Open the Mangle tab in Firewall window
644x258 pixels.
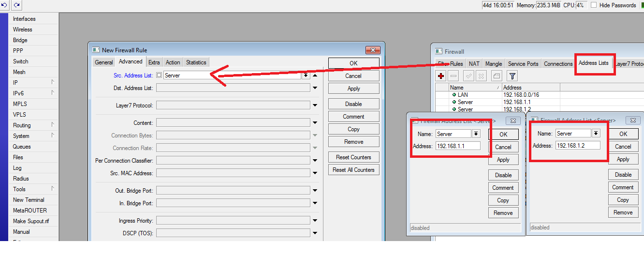tap(494, 64)
